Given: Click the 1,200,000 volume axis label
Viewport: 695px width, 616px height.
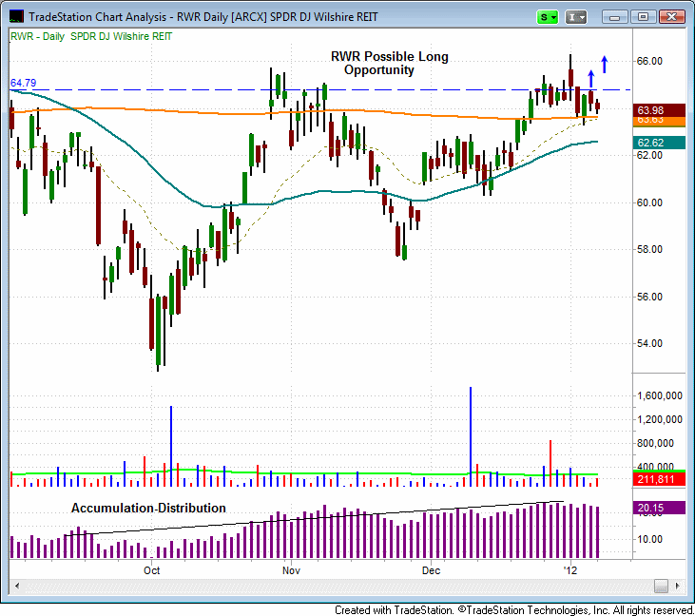Looking at the screenshot, I should [x=660, y=419].
